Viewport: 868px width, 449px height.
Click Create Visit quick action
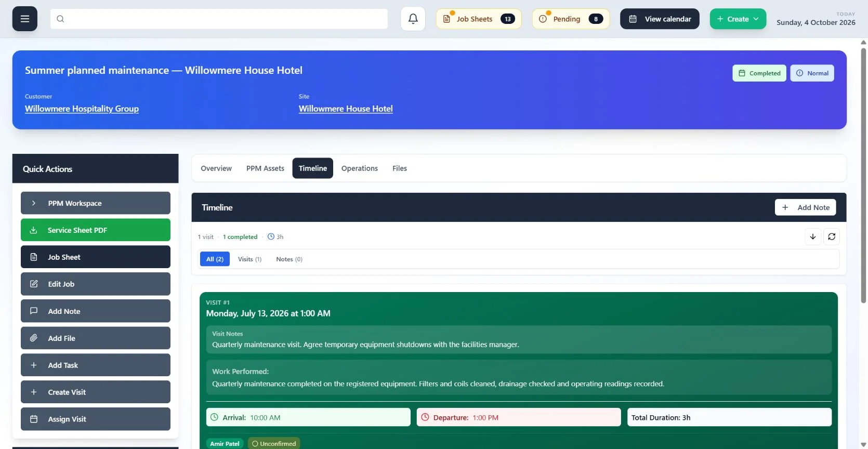tap(96, 392)
